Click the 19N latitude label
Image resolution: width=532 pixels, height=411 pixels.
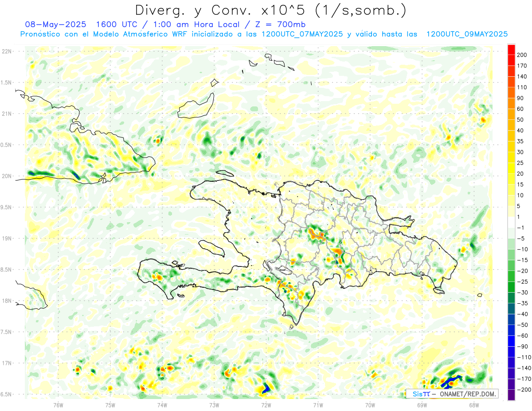[x=6, y=239]
